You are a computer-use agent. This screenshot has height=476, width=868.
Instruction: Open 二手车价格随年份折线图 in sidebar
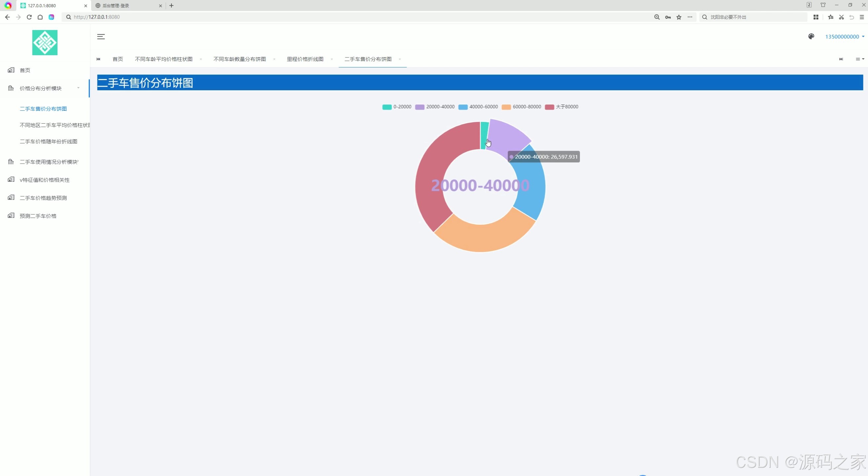pos(49,141)
